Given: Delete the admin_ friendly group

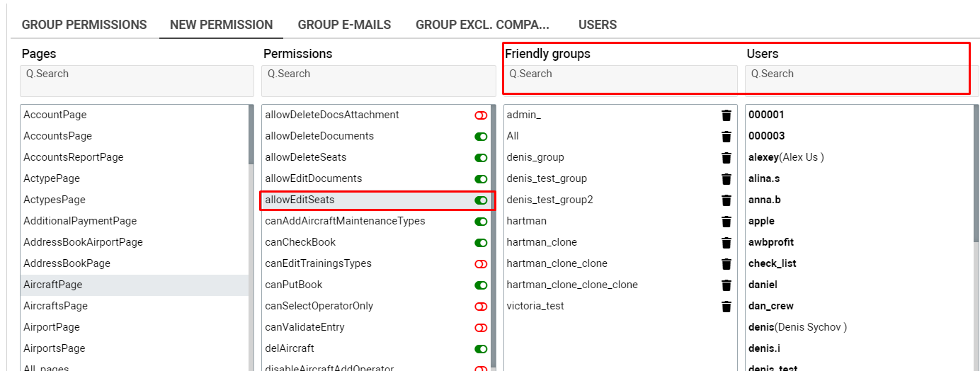Looking at the screenshot, I should coord(726,115).
